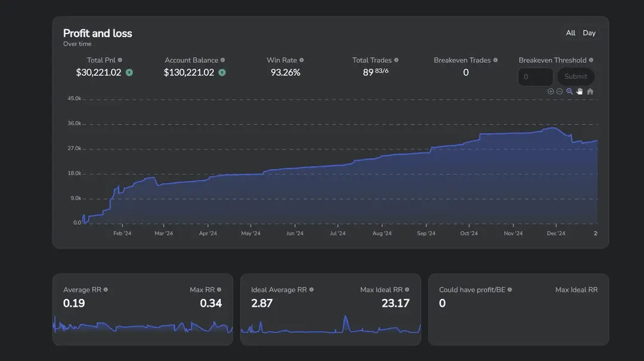Viewport: 644px width, 361px height.
Task: Click info icon next to Total Pnl
Action: click(120, 60)
